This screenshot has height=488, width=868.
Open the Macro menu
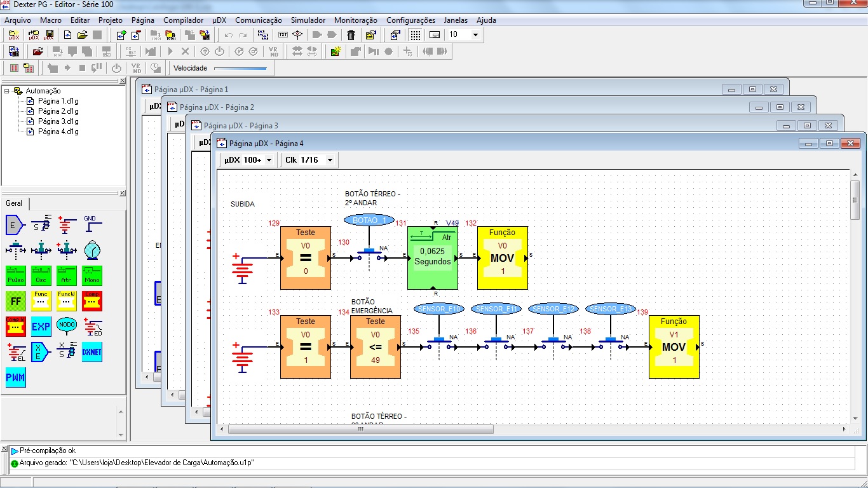pos(51,20)
